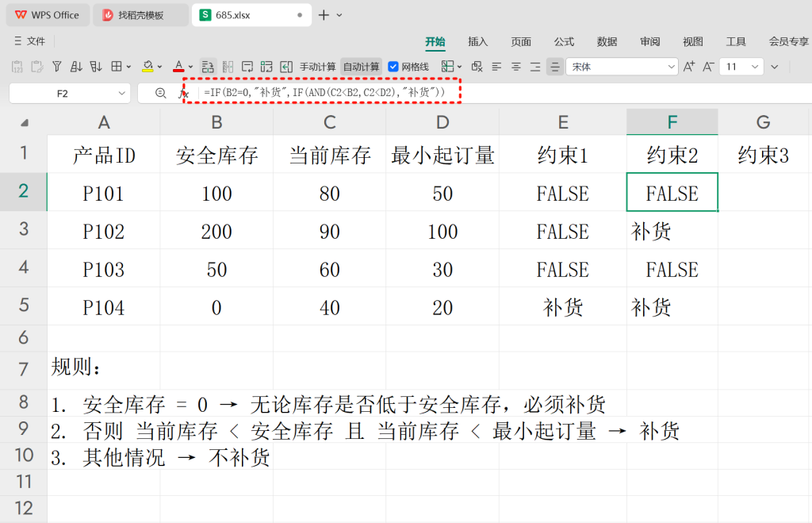Click the recalculate workbook icon
812x523 pixels.
pos(208,67)
